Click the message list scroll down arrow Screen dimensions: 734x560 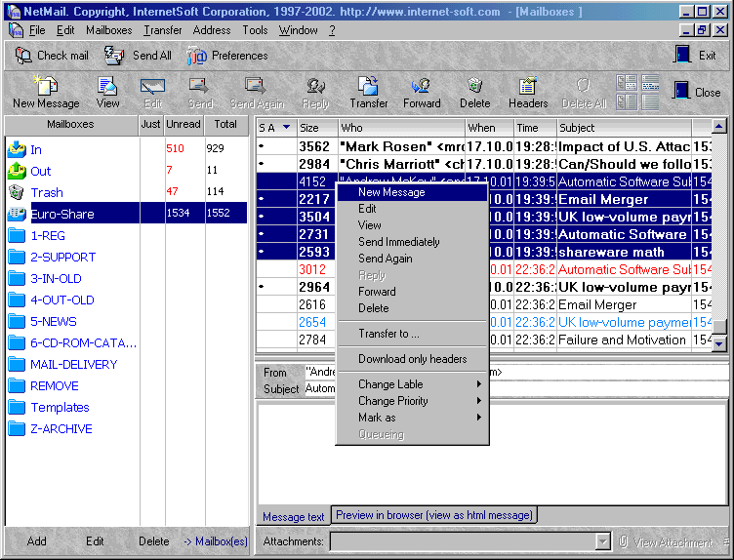[718, 343]
